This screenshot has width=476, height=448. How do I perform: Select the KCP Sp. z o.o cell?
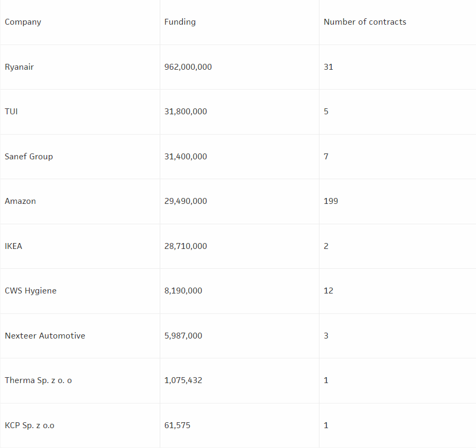(29, 425)
